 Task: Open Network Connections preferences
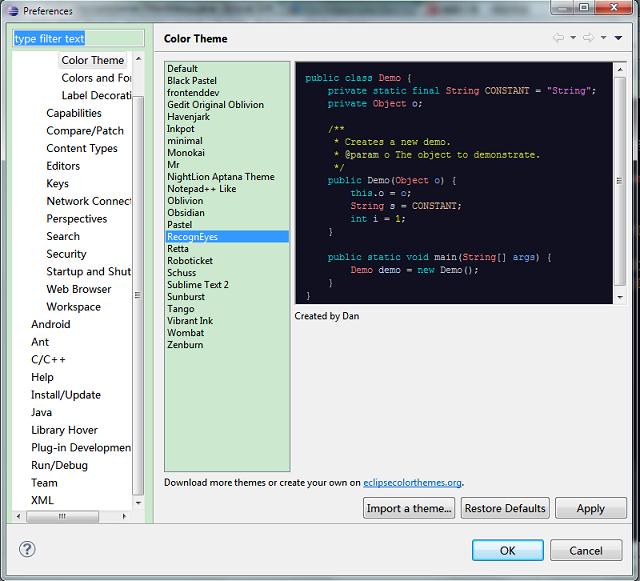(x=89, y=201)
